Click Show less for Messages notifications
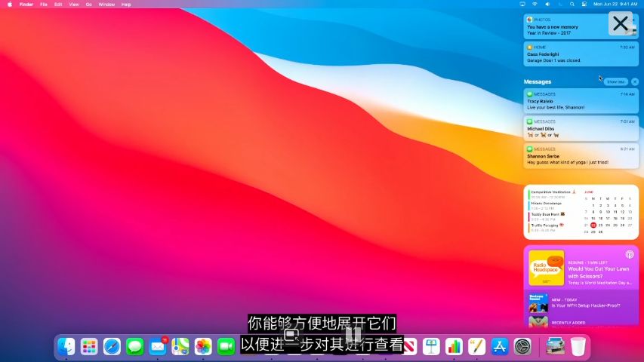This screenshot has width=644, height=362. point(615,81)
